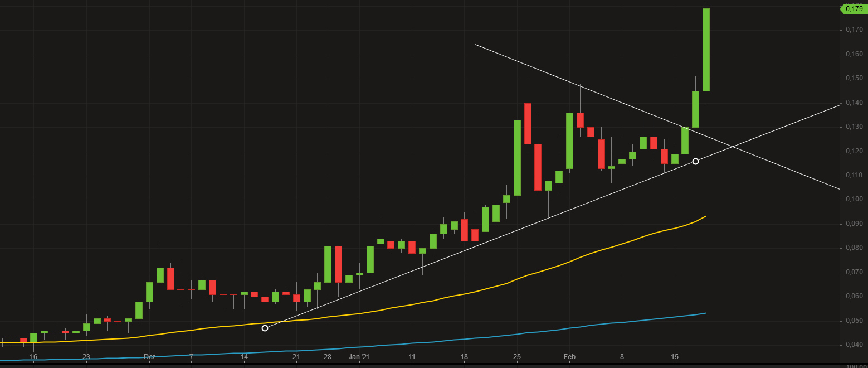This screenshot has height=368, width=868.
Task: Select the tall green candle above date 25
Action: coord(517,158)
